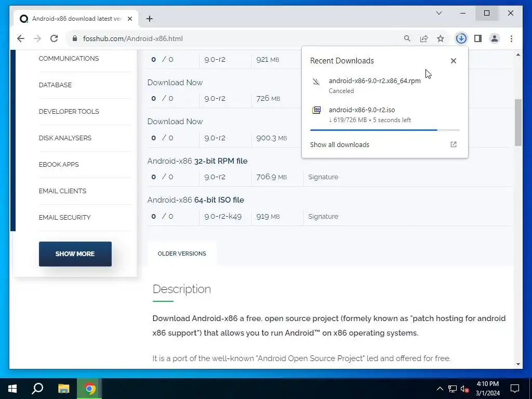This screenshot has height=399, width=532.
Task: Click the 9.0-r2-k49 version cell
Action: tap(223, 216)
